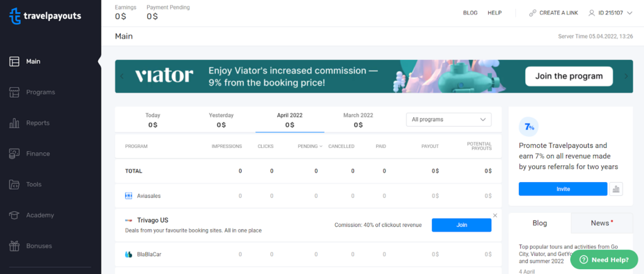Click the referral statistics chart icon
This screenshot has height=274, width=644.
pos(616,189)
